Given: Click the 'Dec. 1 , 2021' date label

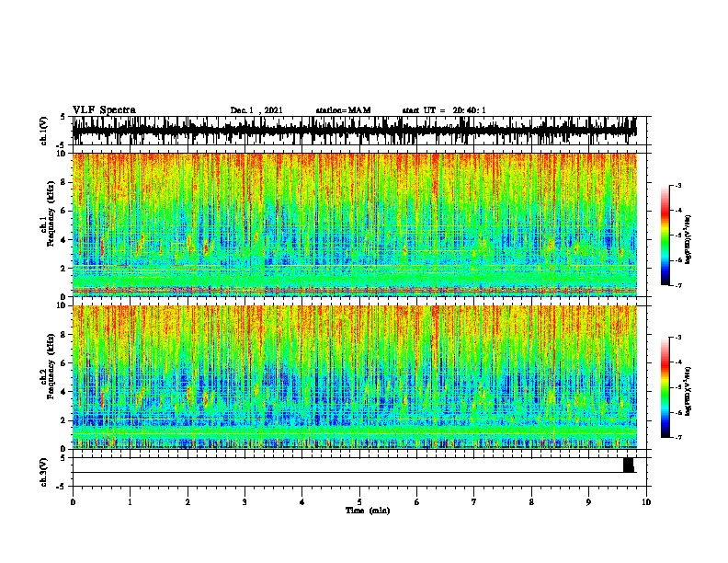Looking at the screenshot, I should click(256, 110).
